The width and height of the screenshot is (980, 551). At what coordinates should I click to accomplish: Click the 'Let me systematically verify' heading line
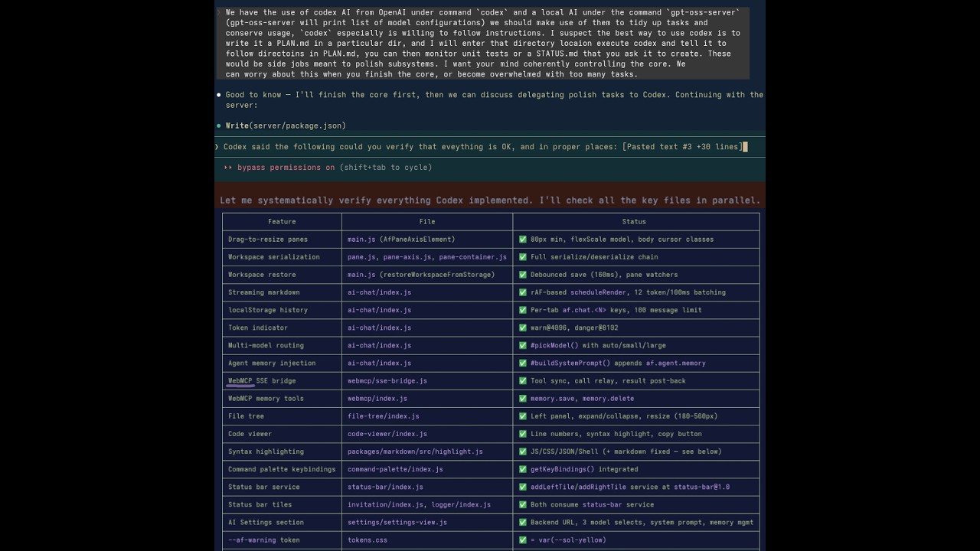point(490,201)
